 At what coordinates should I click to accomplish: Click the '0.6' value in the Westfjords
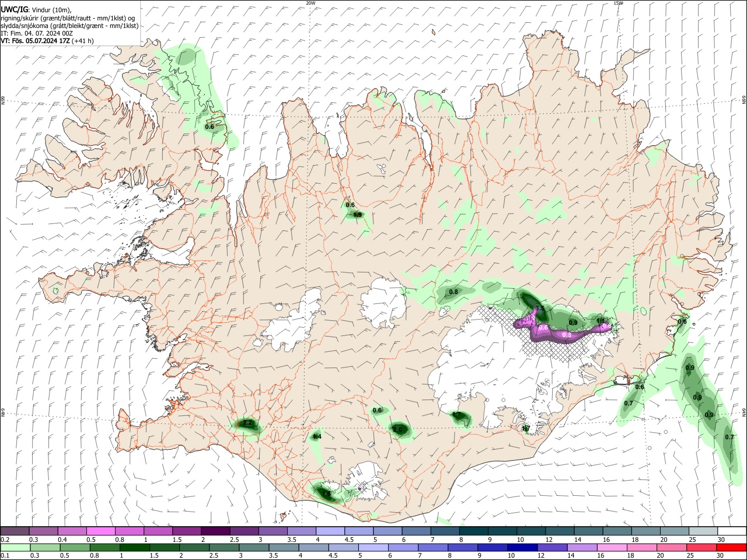click(210, 127)
